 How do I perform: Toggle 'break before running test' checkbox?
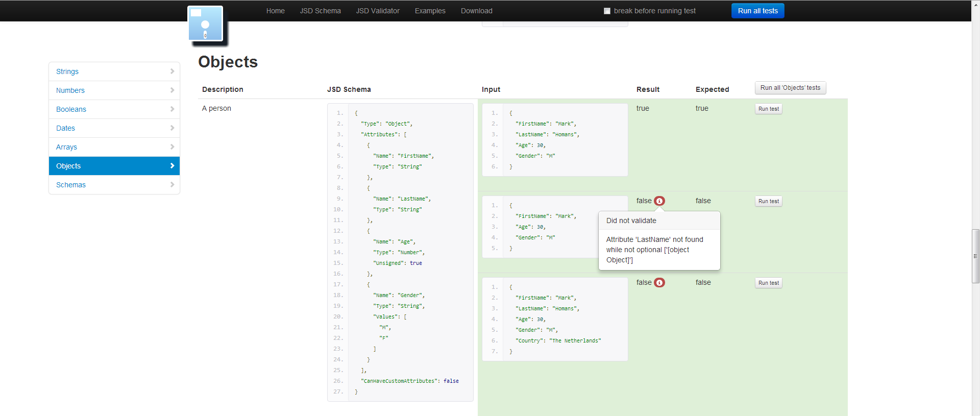pos(607,11)
